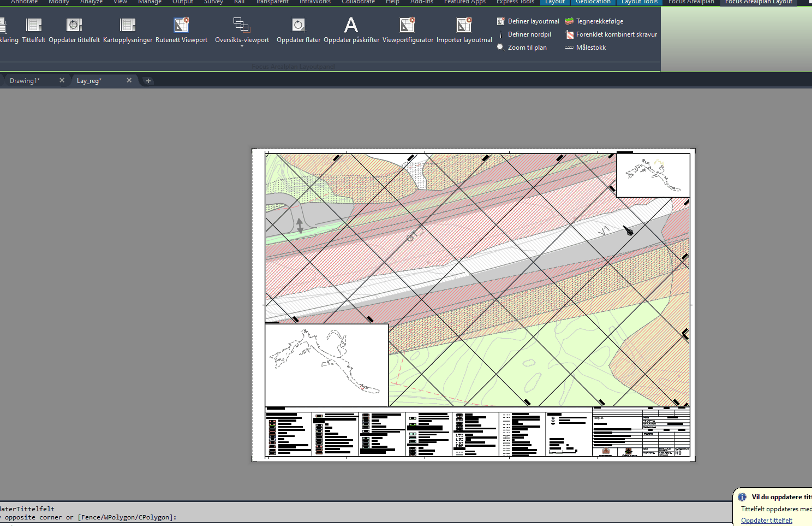Click the Zoom til plan option
This screenshot has width=812, height=526.
[527, 48]
